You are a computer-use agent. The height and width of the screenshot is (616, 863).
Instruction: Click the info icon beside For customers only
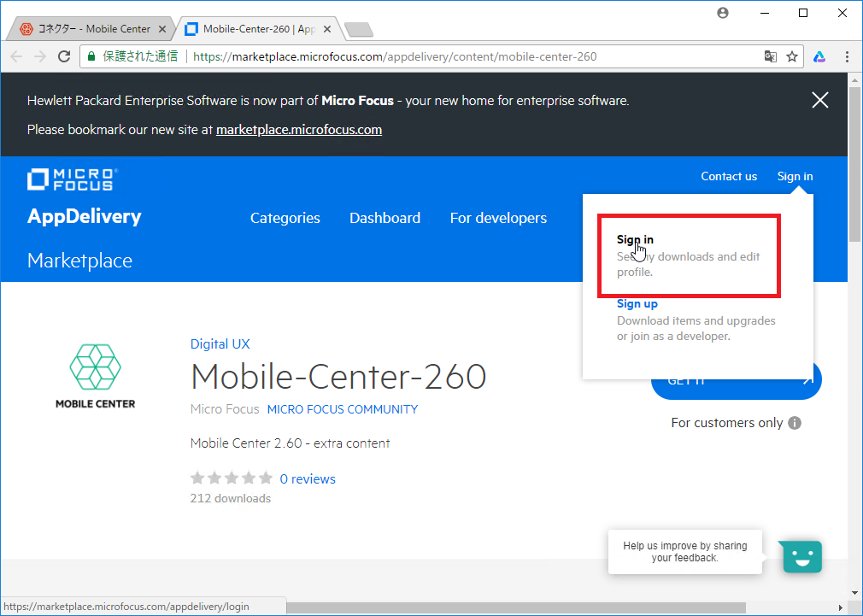[x=795, y=423]
